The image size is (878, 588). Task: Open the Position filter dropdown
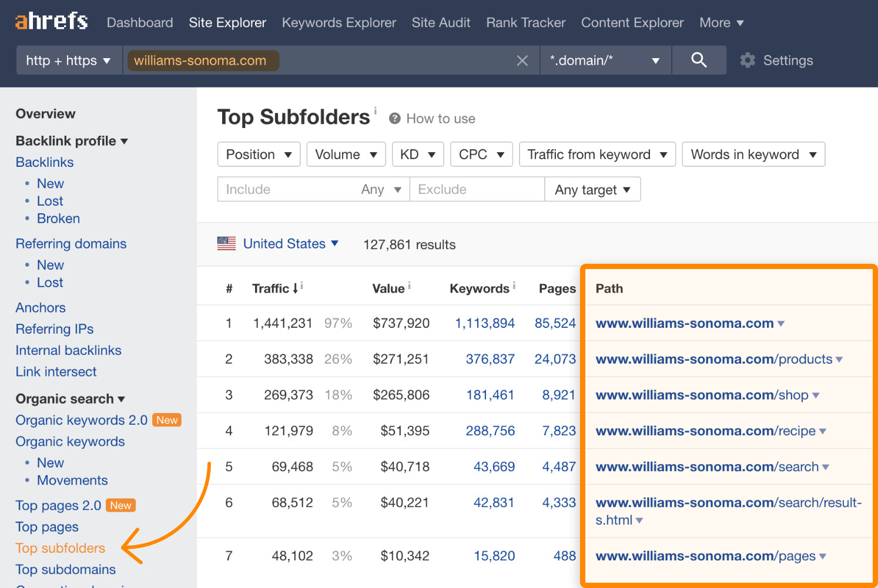(259, 154)
